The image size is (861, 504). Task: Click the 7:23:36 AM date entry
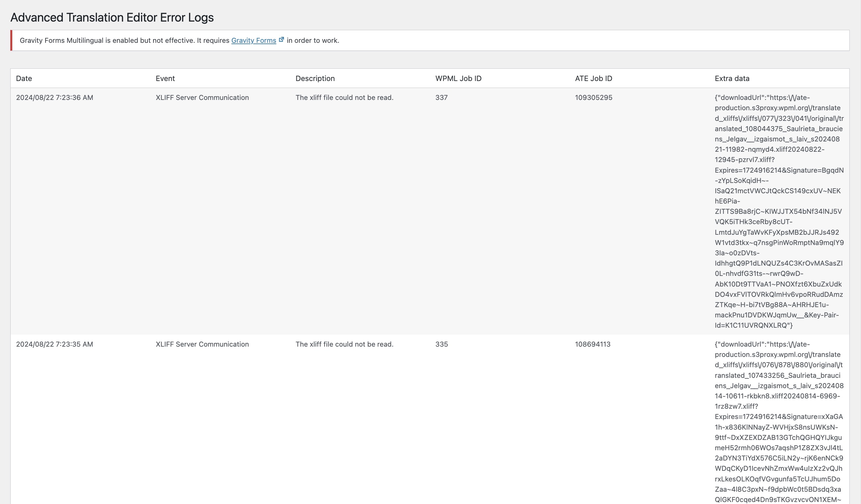point(54,97)
